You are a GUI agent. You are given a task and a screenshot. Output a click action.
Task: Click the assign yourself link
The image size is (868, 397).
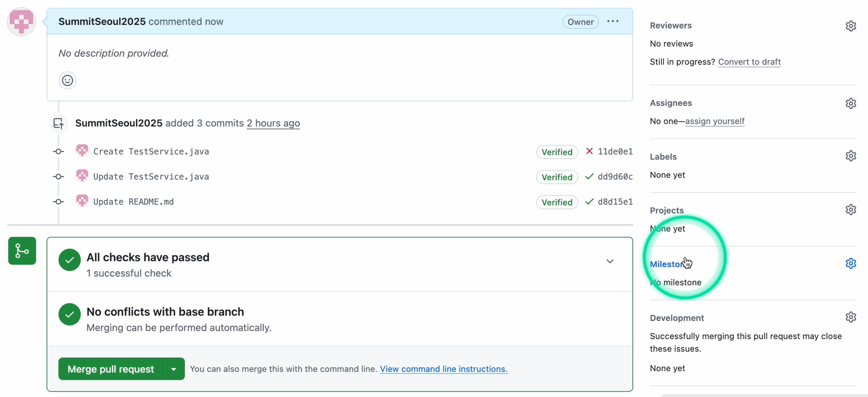pos(715,121)
